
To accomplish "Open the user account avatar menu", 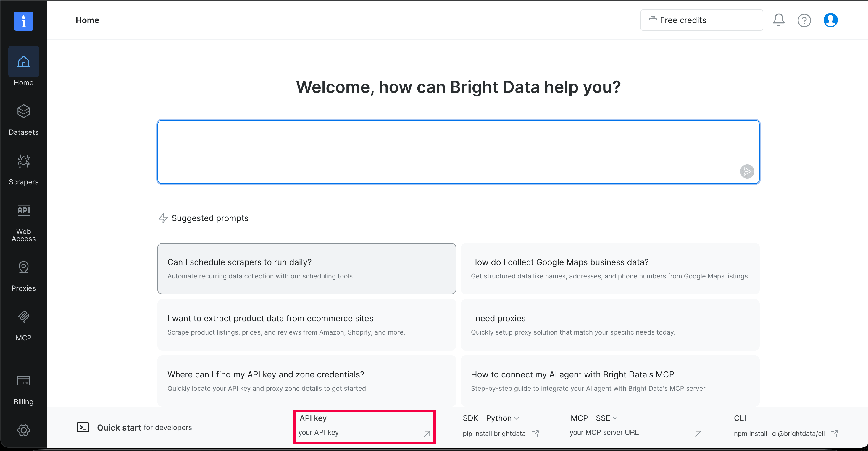I will (x=830, y=20).
